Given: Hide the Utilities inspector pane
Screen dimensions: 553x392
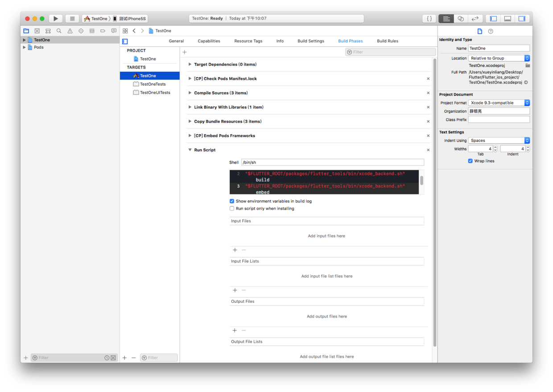Looking at the screenshot, I should 522,19.
